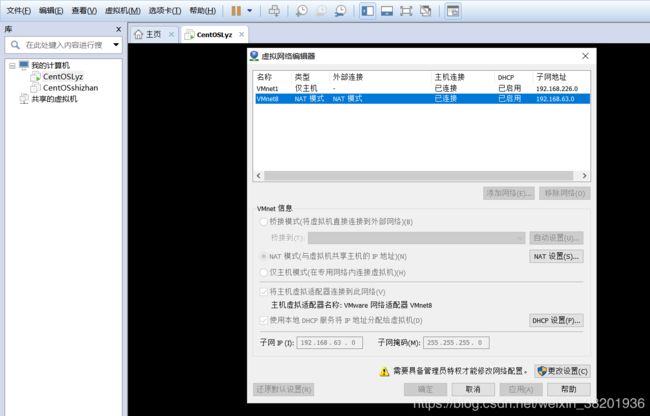650x416 pixels.
Task: Toggle 使用本地 DHCP 服务 checkbox
Action: click(263, 320)
